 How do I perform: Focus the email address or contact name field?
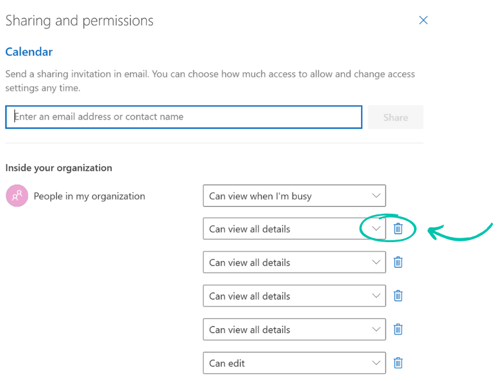184,117
